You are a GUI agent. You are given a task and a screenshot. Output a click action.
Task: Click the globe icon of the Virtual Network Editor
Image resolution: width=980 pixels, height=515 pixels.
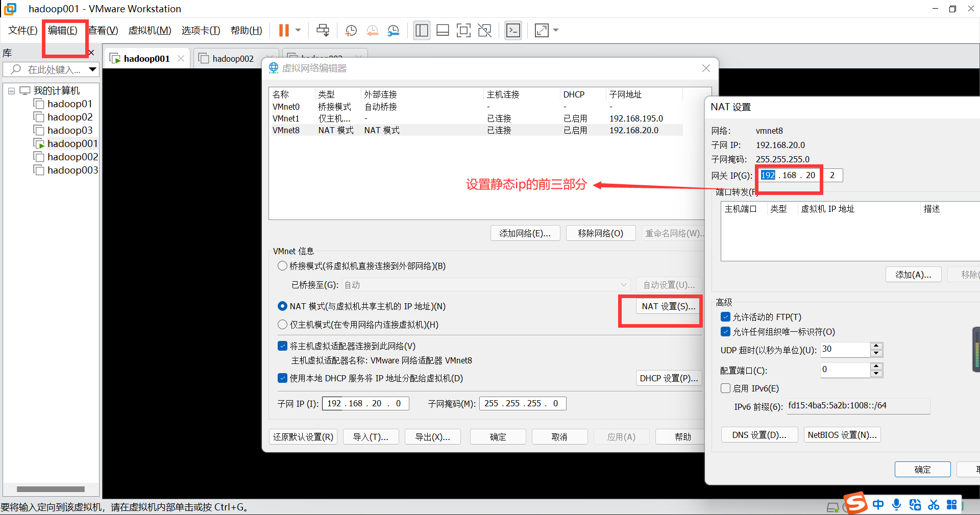click(274, 68)
